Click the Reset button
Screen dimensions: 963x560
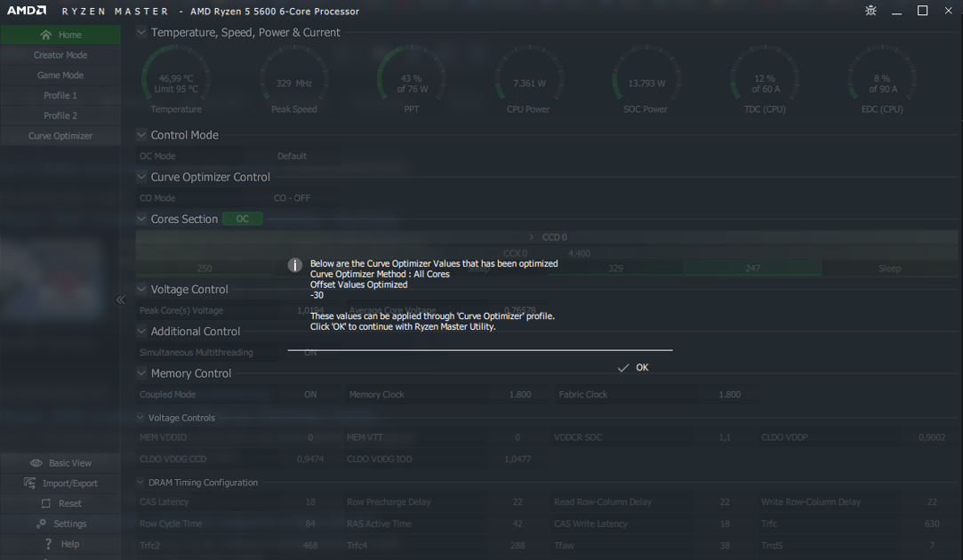tap(60, 503)
